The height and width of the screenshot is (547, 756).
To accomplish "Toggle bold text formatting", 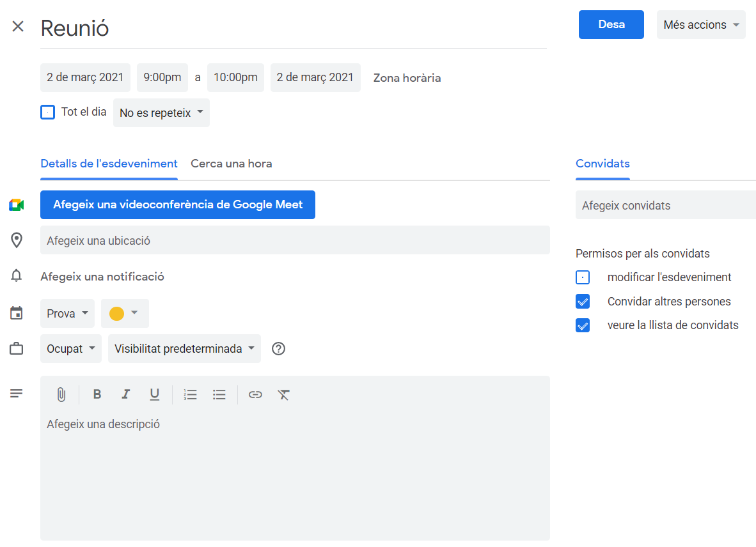I will [x=97, y=395].
